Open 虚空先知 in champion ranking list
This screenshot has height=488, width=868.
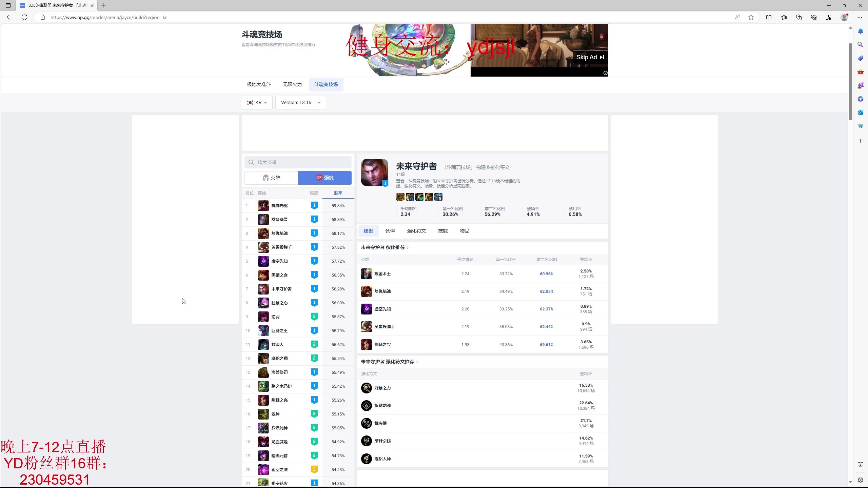click(x=298, y=261)
